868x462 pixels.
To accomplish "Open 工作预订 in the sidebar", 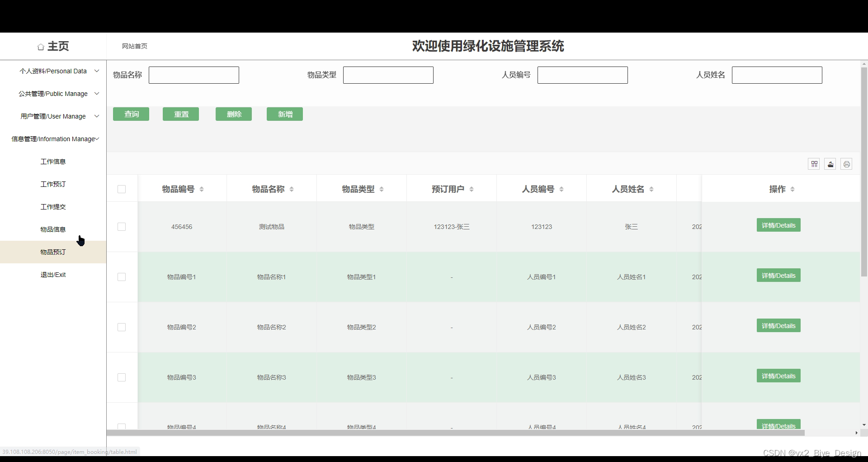I will point(53,184).
